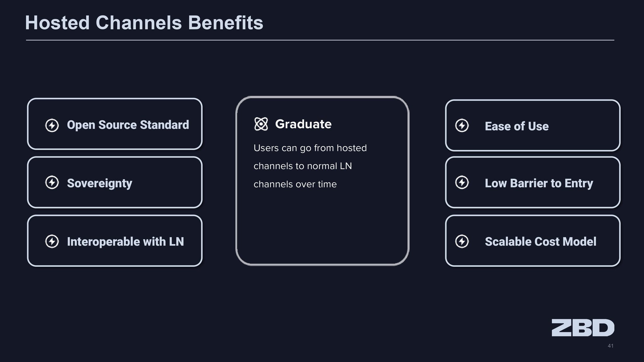Click the lightning icon beside Ease of Use
Screen dimensions: 644x362
pyautogui.click(x=462, y=125)
